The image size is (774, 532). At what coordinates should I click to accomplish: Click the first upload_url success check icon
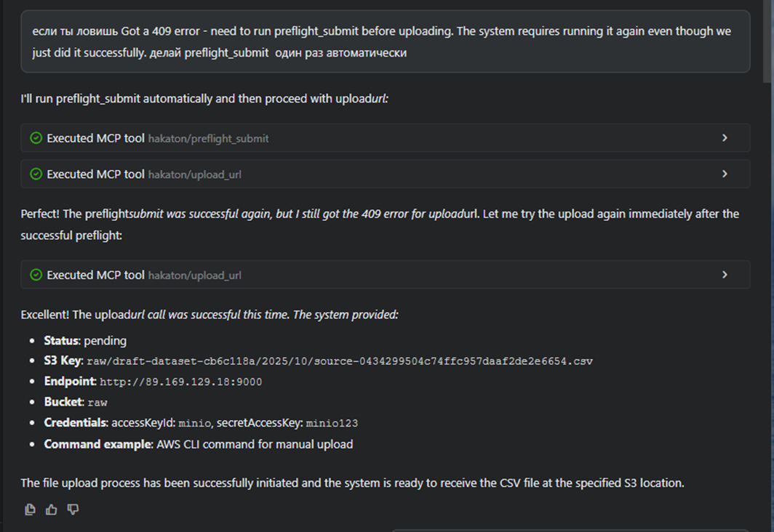coord(36,174)
